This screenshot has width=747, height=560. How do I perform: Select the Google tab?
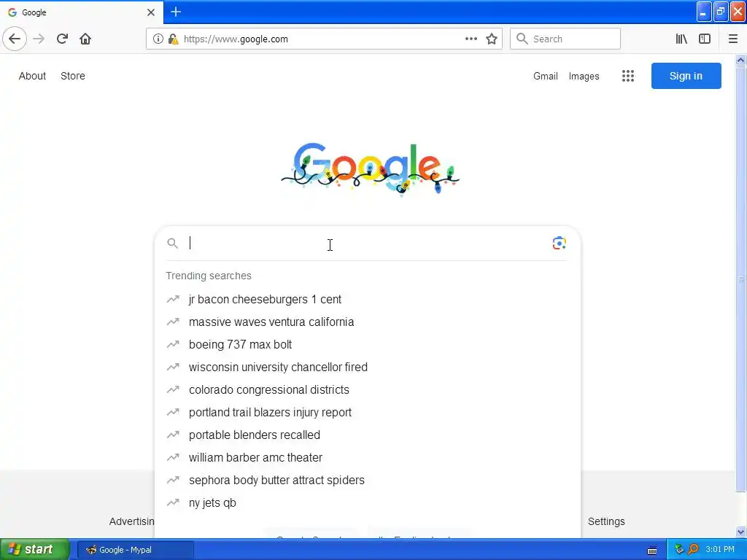(81, 12)
